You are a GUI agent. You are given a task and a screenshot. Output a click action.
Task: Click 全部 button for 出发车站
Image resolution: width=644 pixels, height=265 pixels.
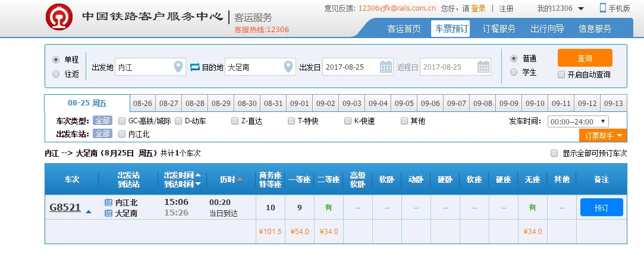pyautogui.click(x=102, y=134)
